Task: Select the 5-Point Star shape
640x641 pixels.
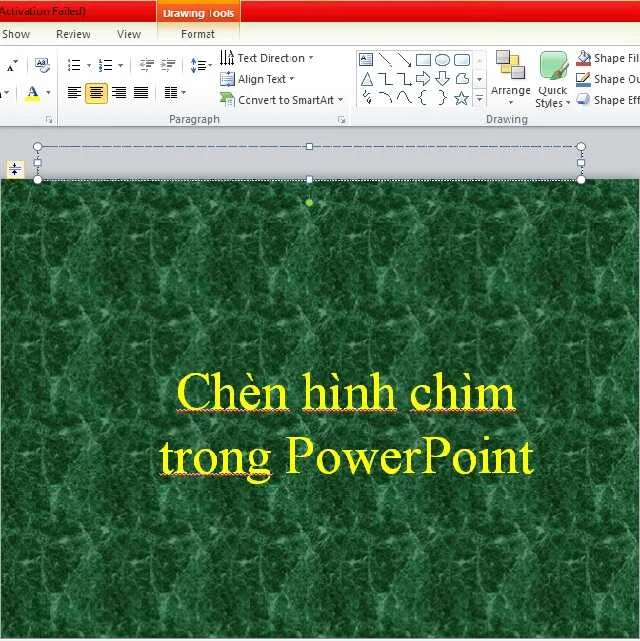Action: (x=462, y=98)
